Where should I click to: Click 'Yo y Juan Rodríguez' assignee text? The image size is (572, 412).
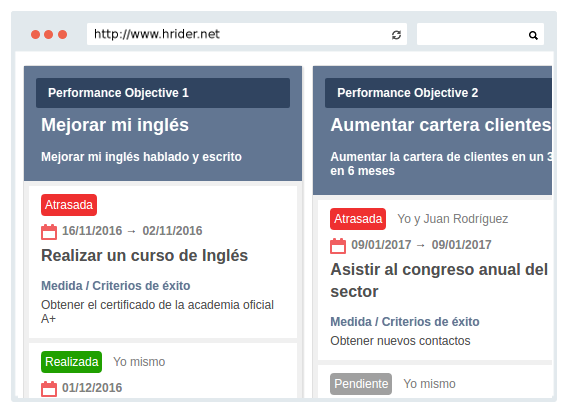click(x=452, y=219)
